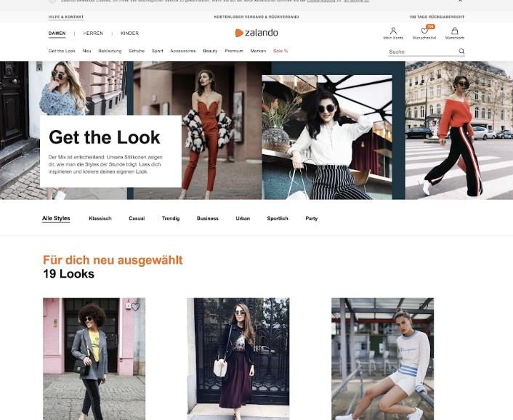
Task: Open the Marken menu
Action: tap(258, 51)
